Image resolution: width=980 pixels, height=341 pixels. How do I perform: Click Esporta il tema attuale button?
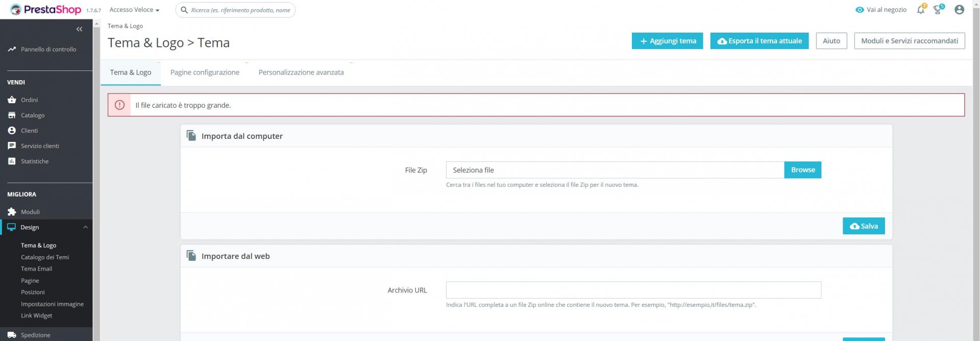759,41
